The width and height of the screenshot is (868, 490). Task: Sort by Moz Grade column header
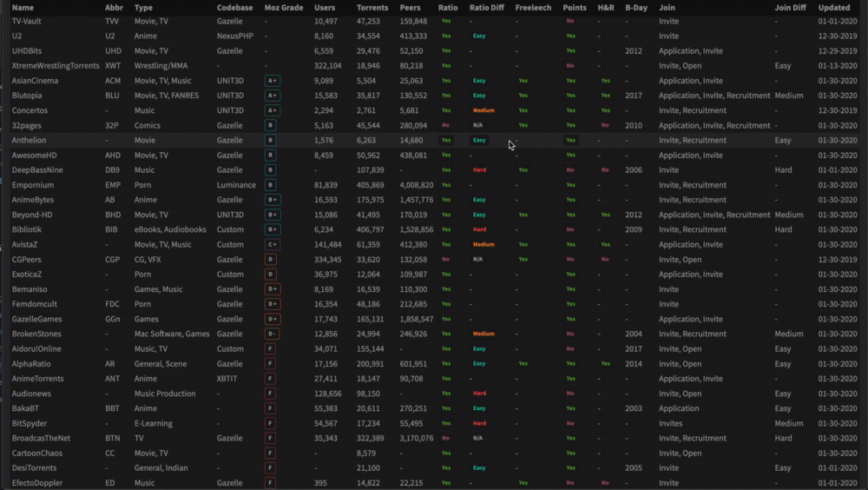point(284,8)
